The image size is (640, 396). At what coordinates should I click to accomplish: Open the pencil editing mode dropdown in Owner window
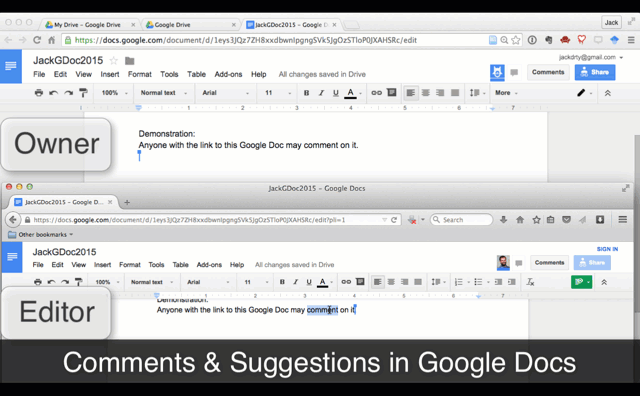[x=584, y=93]
